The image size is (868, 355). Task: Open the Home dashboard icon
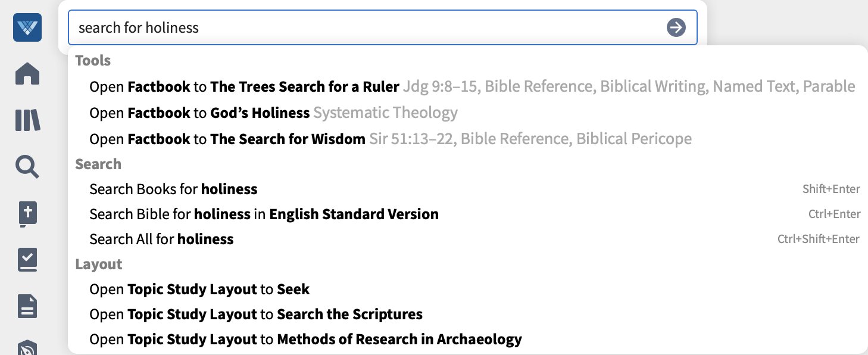point(27,74)
